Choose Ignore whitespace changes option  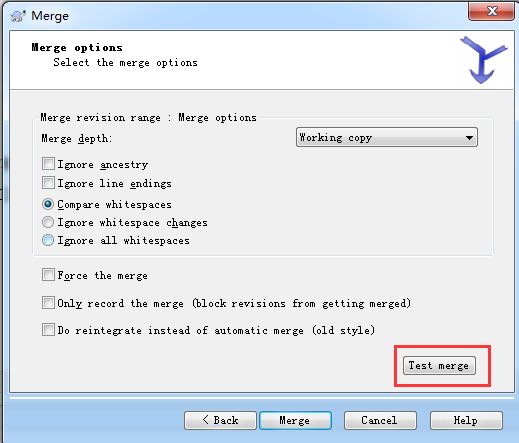[x=48, y=222]
